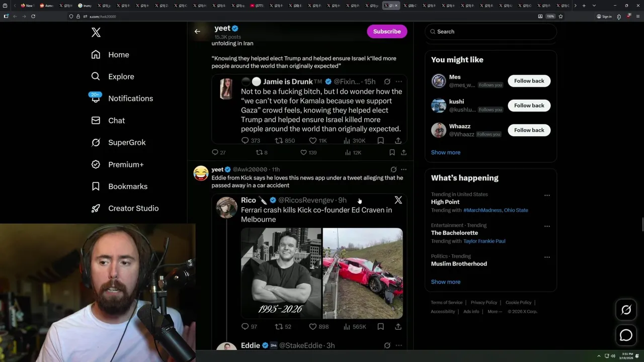Open a new browser tab
The image size is (644, 362).
pos(584,6)
